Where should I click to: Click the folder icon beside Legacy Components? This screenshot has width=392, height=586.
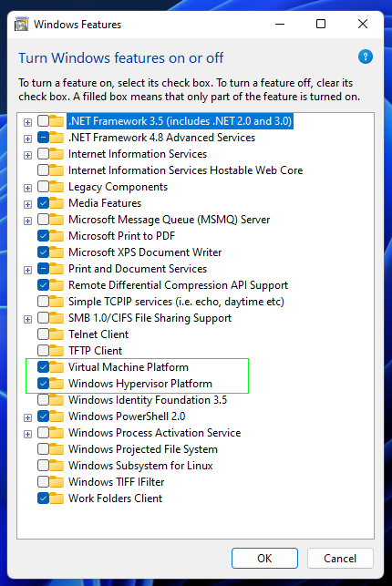click(57, 187)
